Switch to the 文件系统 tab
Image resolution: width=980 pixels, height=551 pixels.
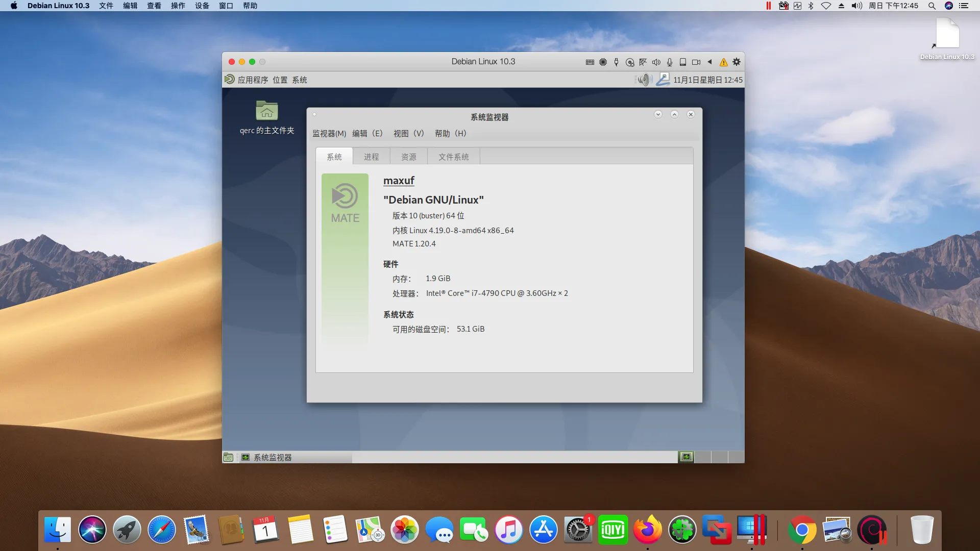click(x=454, y=157)
